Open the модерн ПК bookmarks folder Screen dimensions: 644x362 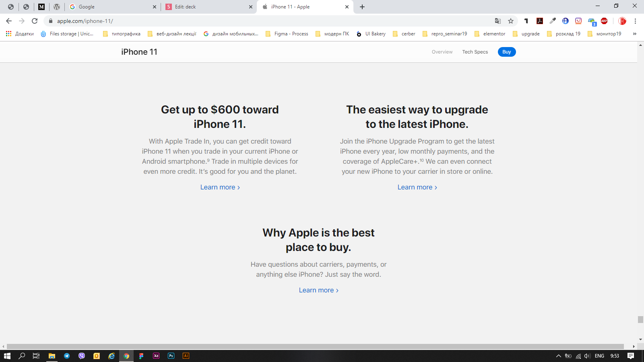click(x=332, y=34)
